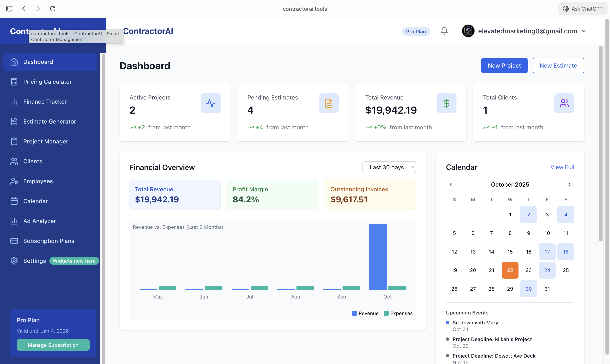Click the View Full calendar link
610x364 pixels.
pyautogui.click(x=562, y=167)
